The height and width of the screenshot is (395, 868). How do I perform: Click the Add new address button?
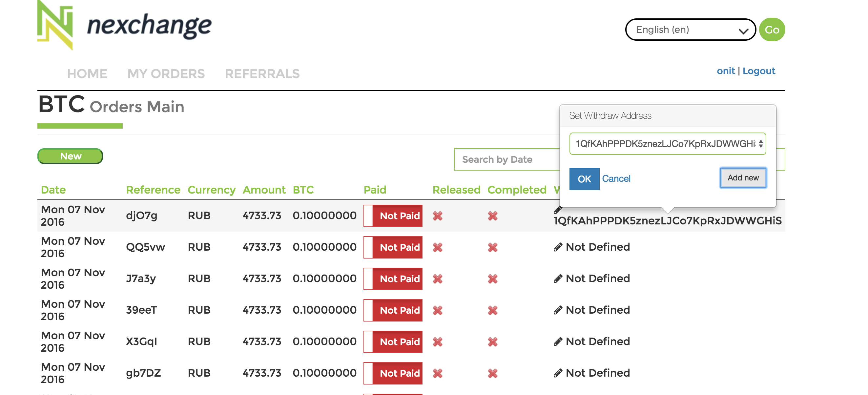743,177
